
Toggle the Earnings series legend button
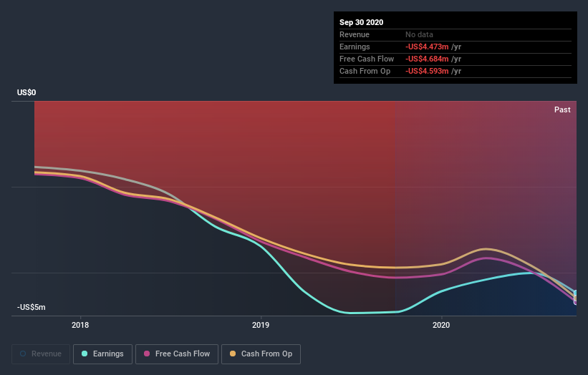102,354
